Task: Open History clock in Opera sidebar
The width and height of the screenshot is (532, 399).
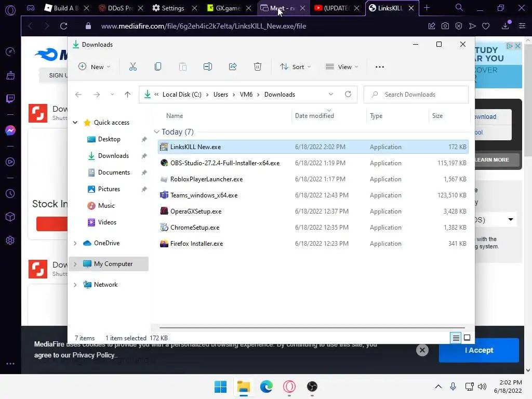Action: pyautogui.click(x=10, y=193)
